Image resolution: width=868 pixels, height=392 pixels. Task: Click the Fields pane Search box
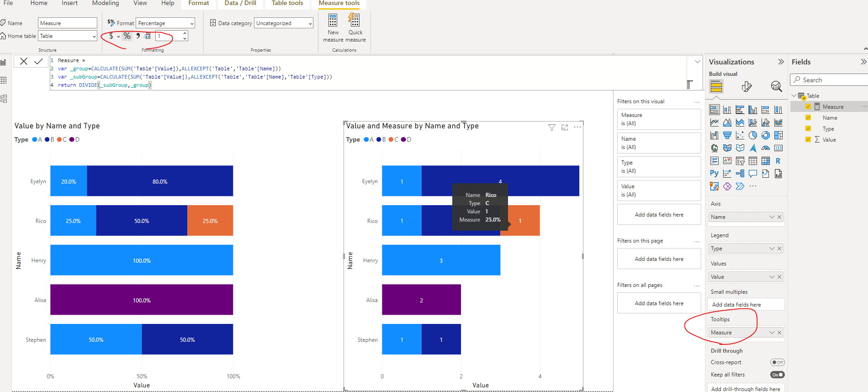[829, 80]
